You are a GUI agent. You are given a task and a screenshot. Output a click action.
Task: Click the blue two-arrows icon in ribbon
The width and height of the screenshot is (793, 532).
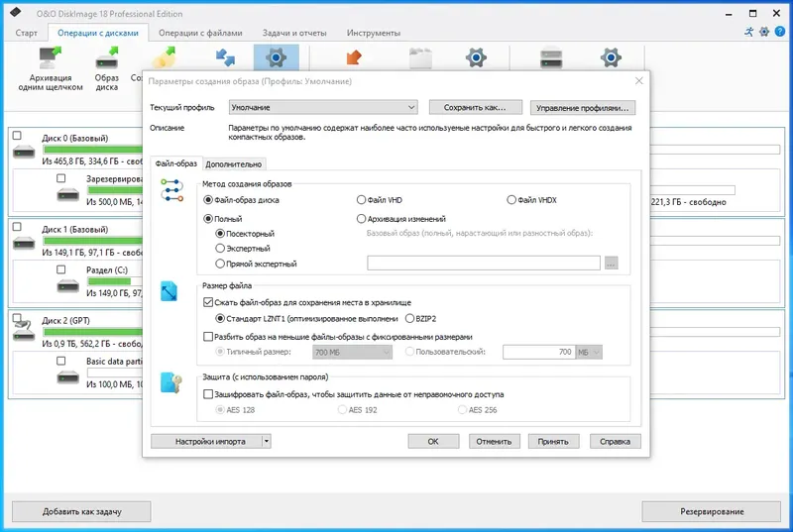click(x=225, y=57)
